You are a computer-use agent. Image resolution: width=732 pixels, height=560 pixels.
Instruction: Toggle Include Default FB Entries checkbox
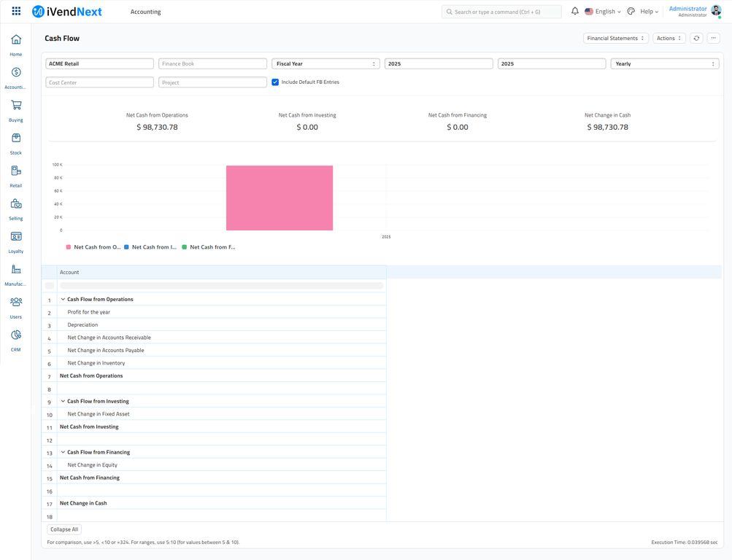275,82
